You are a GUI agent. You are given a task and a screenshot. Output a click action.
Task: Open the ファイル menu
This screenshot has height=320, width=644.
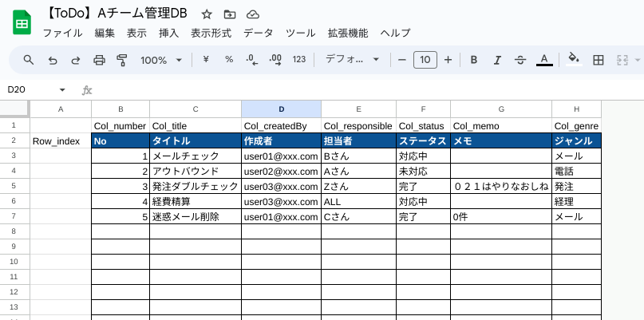click(63, 34)
